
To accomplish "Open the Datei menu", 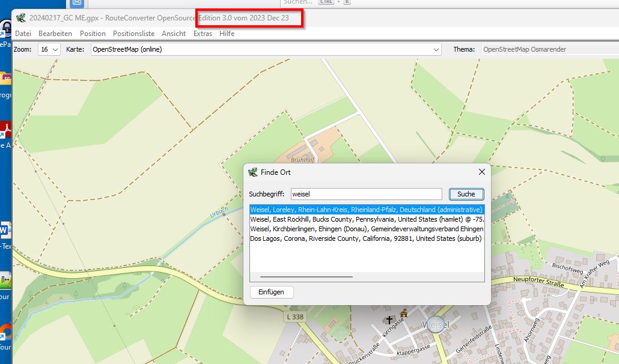I will (23, 34).
